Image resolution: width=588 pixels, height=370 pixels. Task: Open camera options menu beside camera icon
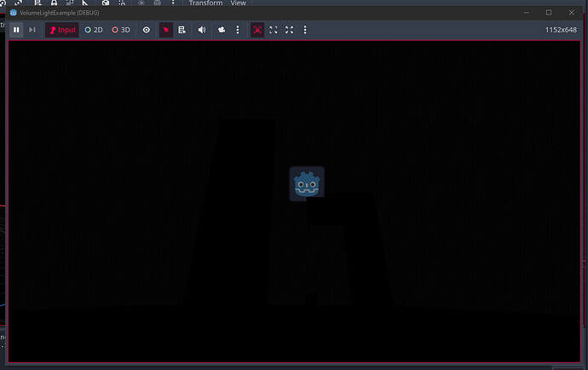tap(238, 30)
